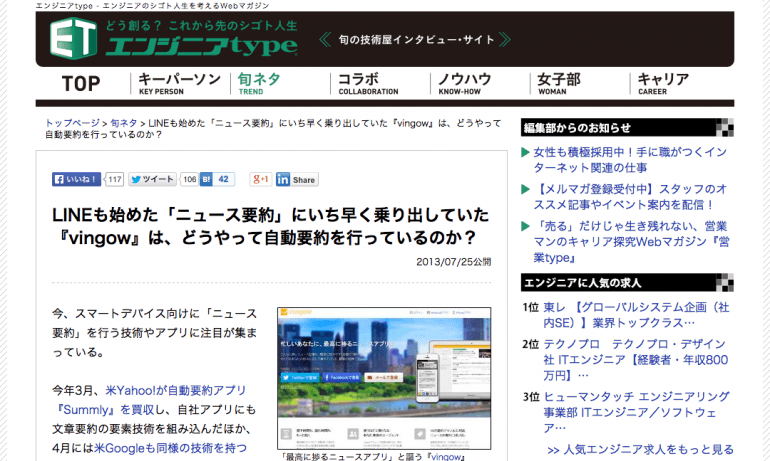
Task: Click the Twitter ツイート button
Action: [152, 179]
